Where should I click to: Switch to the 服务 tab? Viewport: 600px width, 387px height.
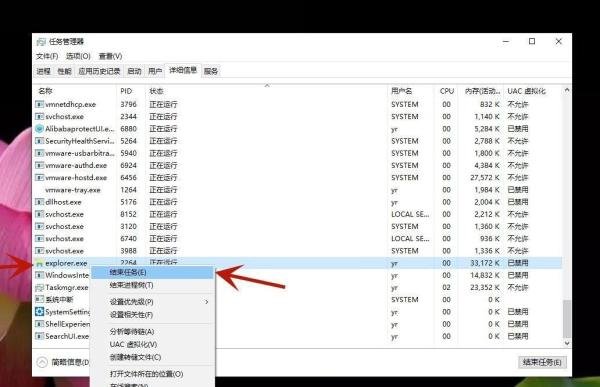(x=211, y=71)
